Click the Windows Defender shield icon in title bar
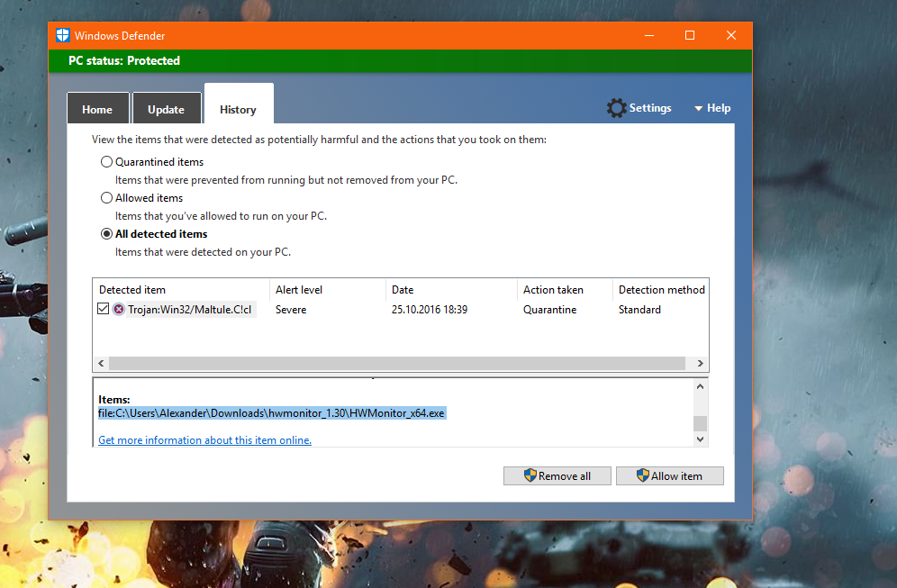Image resolution: width=897 pixels, height=588 pixels. [63, 35]
